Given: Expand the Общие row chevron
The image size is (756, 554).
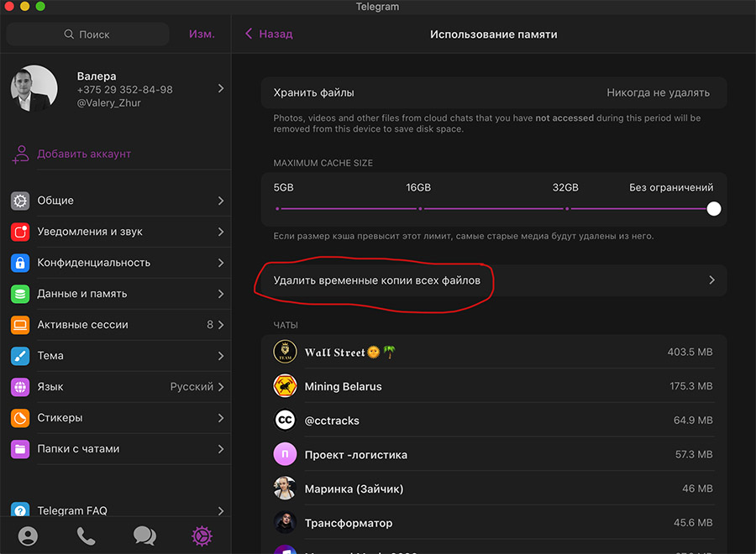Looking at the screenshot, I should (x=221, y=201).
